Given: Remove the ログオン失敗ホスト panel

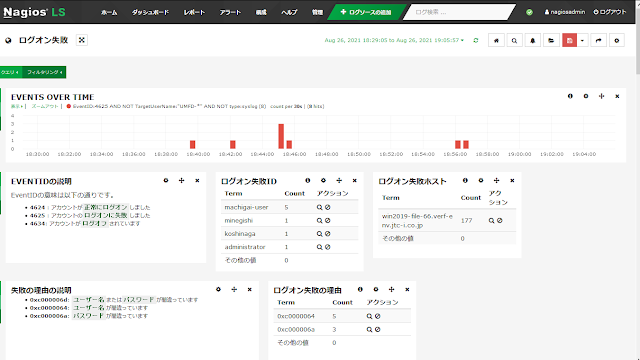Looking at the screenshot, I should coord(512,180).
